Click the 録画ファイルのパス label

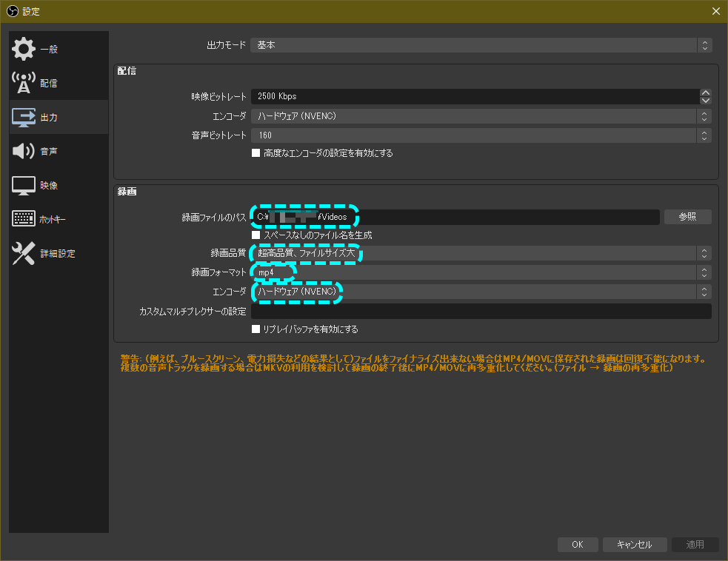point(213,217)
